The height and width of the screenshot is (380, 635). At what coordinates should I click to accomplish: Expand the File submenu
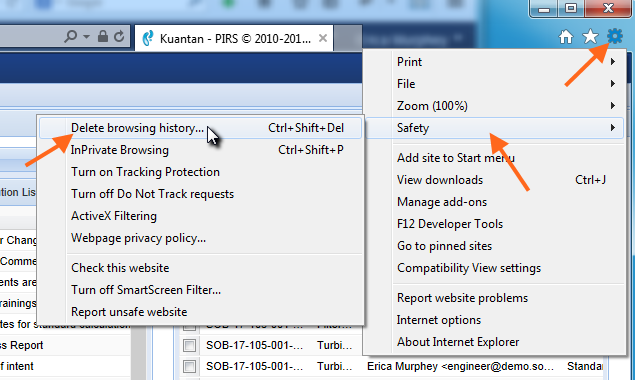(x=494, y=83)
